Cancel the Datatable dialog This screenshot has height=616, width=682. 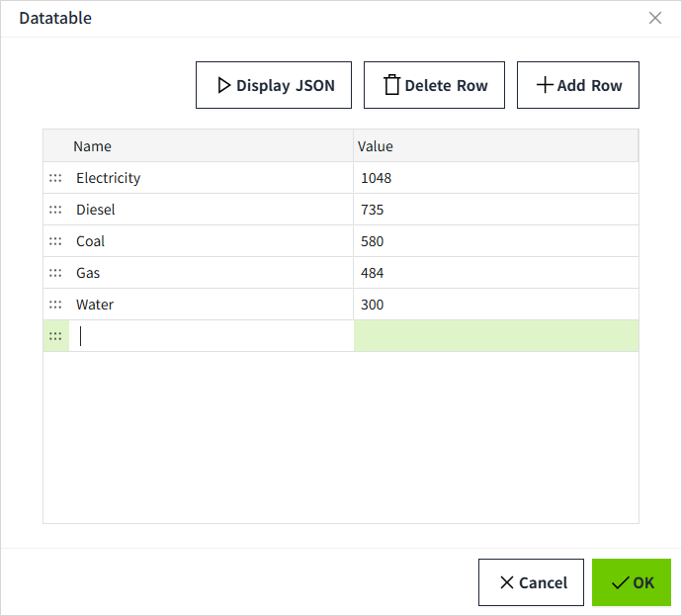534,582
